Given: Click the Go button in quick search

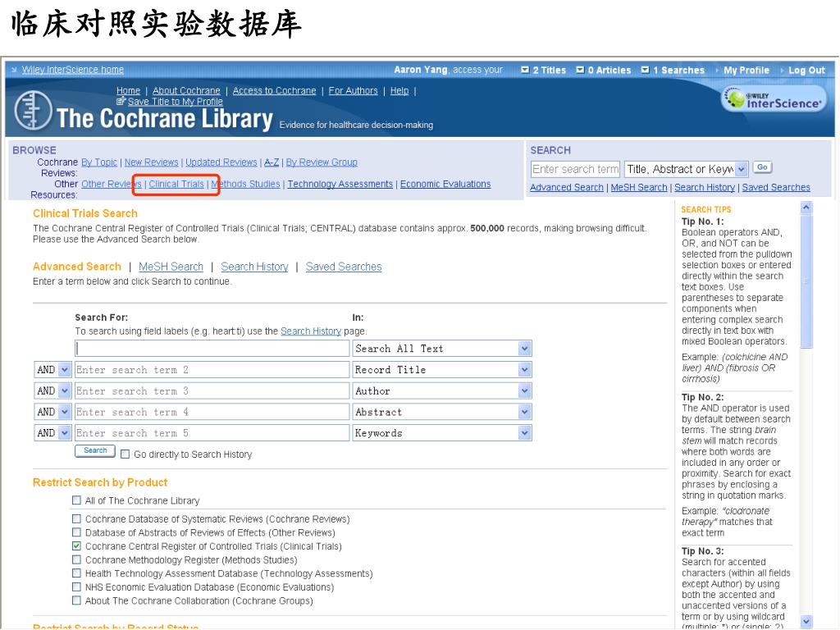Looking at the screenshot, I should click(762, 167).
